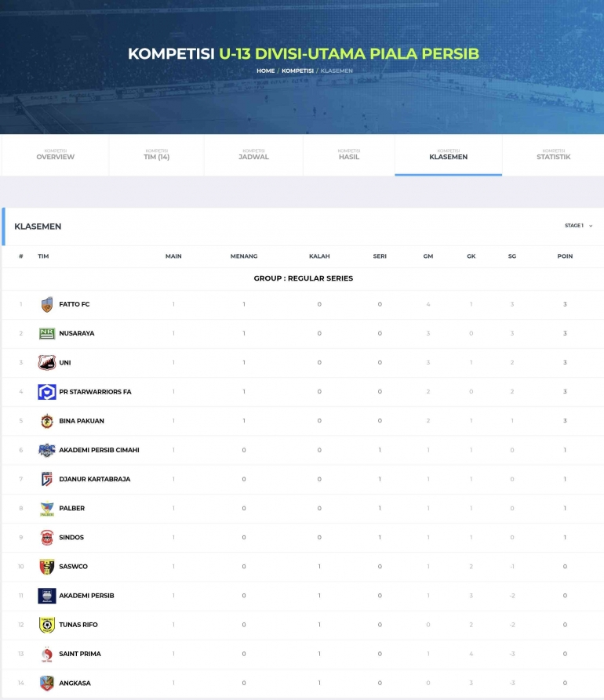
Task: Click the GM column header
Action: point(428,256)
